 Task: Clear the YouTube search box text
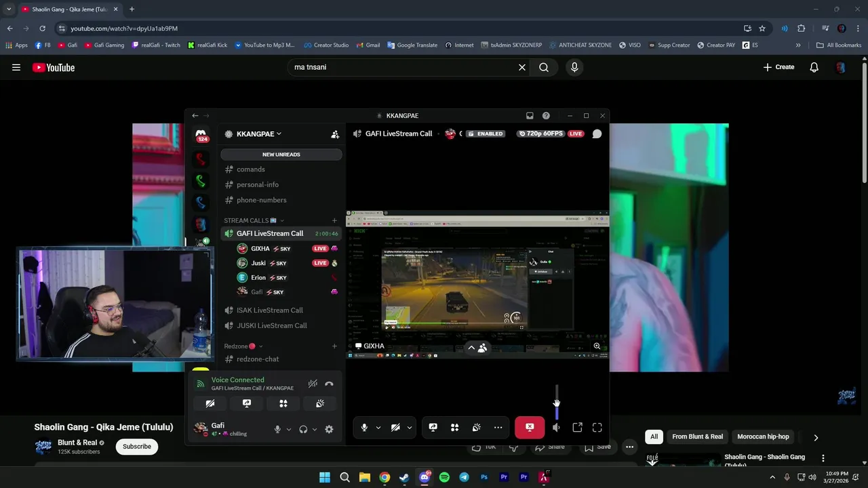522,67
